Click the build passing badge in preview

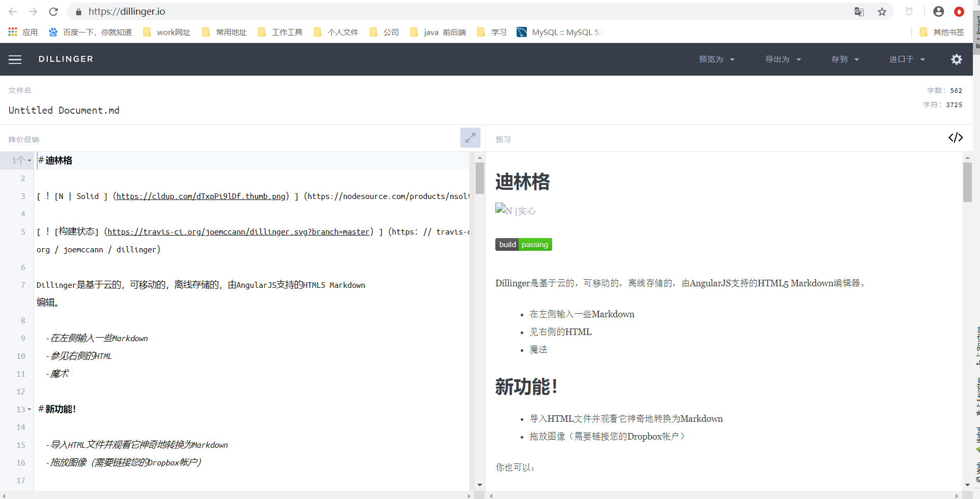523,244
